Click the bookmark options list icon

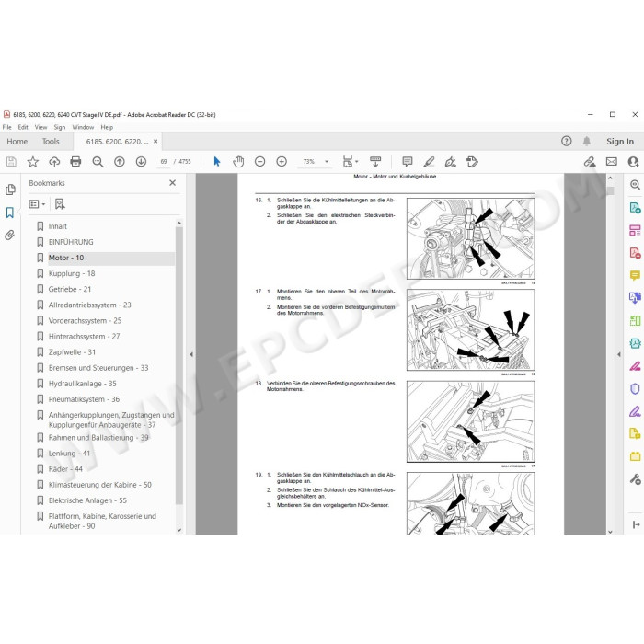37,204
